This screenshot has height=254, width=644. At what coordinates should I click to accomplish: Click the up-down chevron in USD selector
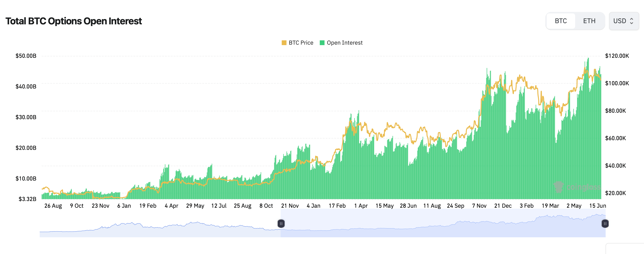point(632,21)
